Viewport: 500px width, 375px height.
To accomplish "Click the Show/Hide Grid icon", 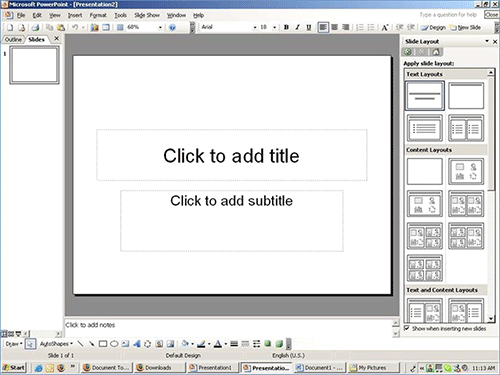I will [x=120, y=28].
